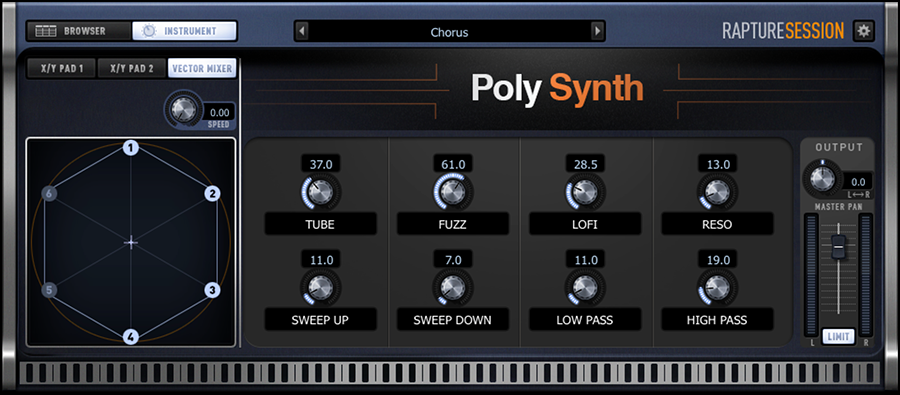
Task: Click the LOW PASS label box
Action: coord(585,320)
